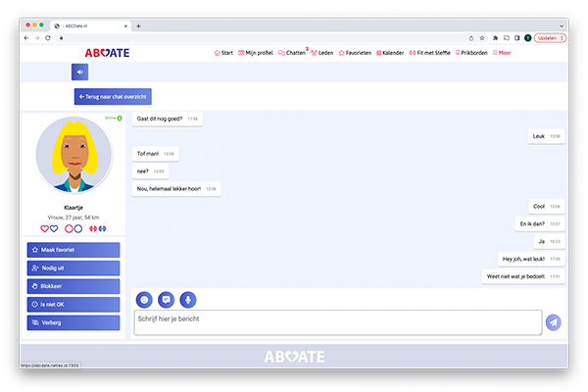Image resolution: width=588 pixels, height=392 pixels.
Task: Click message 'En ik dan?'
Action: point(540,224)
